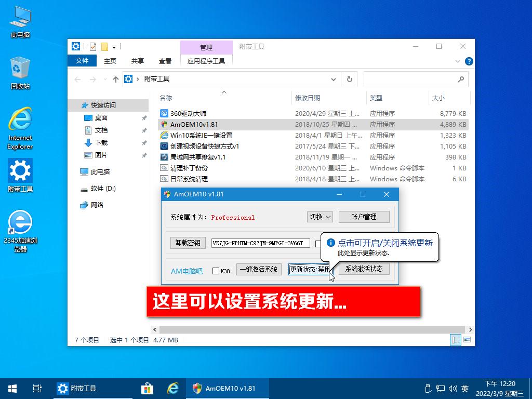Switch to the 共享 ribbon tab
This screenshot has width=532, height=399.
click(137, 61)
